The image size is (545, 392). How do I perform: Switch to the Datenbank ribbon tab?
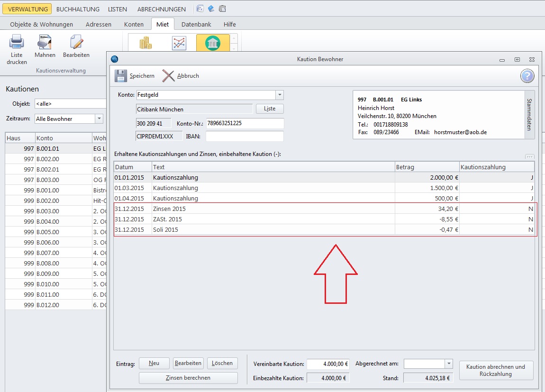tap(196, 24)
